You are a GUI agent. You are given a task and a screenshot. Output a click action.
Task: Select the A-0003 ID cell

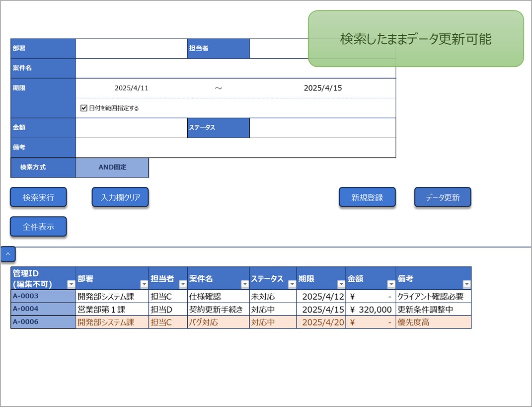coord(43,296)
